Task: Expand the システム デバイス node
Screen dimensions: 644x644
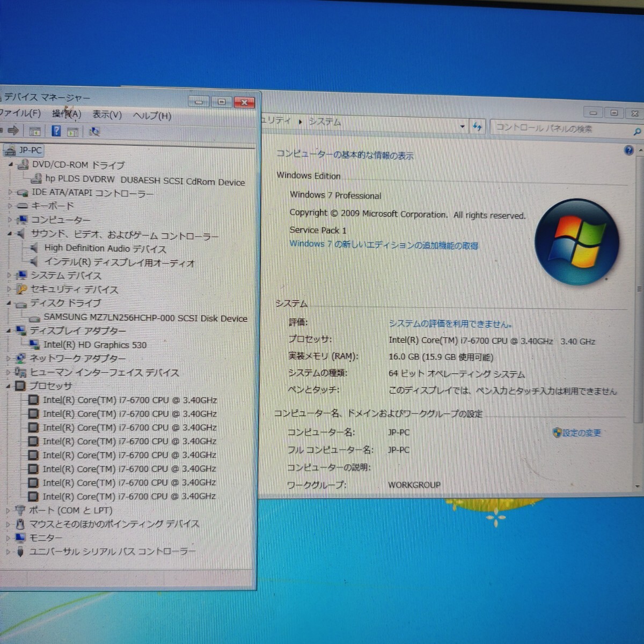Action: 9,275
